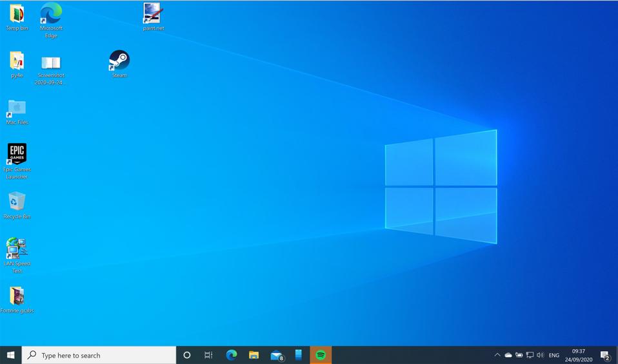Open the volume control in tray

point(540,355)
